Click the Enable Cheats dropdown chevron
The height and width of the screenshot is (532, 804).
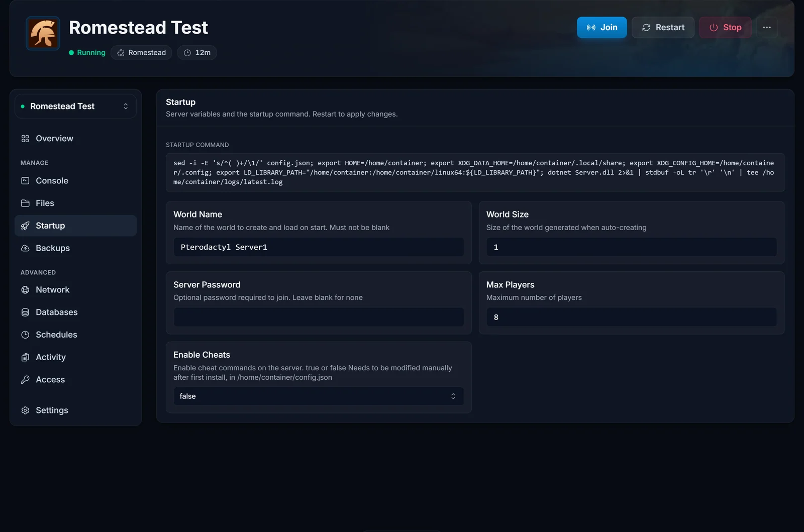[x=453, y=396]
